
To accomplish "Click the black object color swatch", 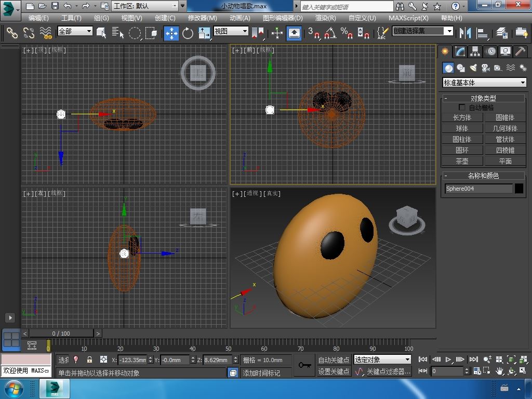I will coord(518,189).
